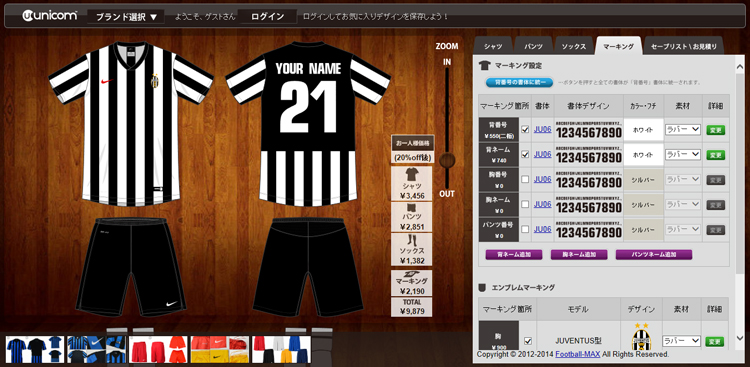Viewport: 750px width, 367px height.
Task: Enable the パンツ番号 marking checkbox
Action: [x=525, y=229]
